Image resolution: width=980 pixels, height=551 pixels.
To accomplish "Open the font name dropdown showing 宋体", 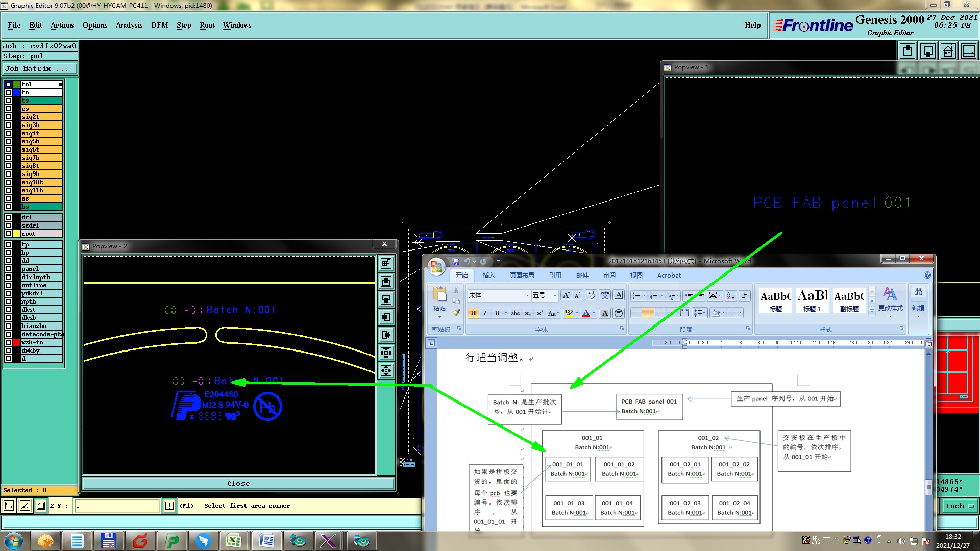I will click(x=527, y=295).
